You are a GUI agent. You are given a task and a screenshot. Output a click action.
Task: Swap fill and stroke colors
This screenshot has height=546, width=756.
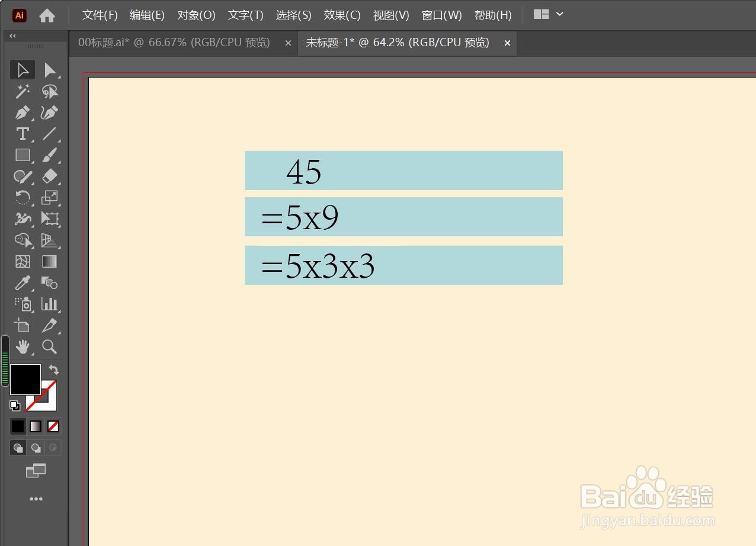click(54, 370)
